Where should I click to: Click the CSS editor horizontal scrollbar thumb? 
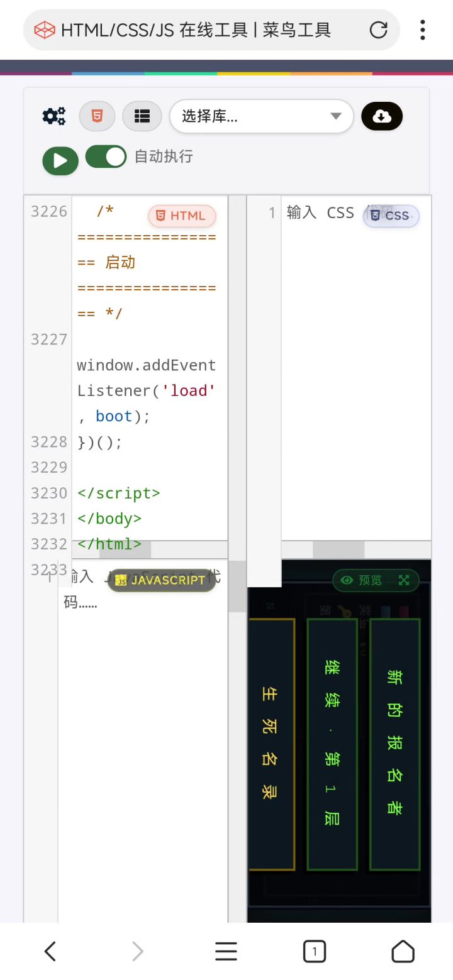(338, 549)
